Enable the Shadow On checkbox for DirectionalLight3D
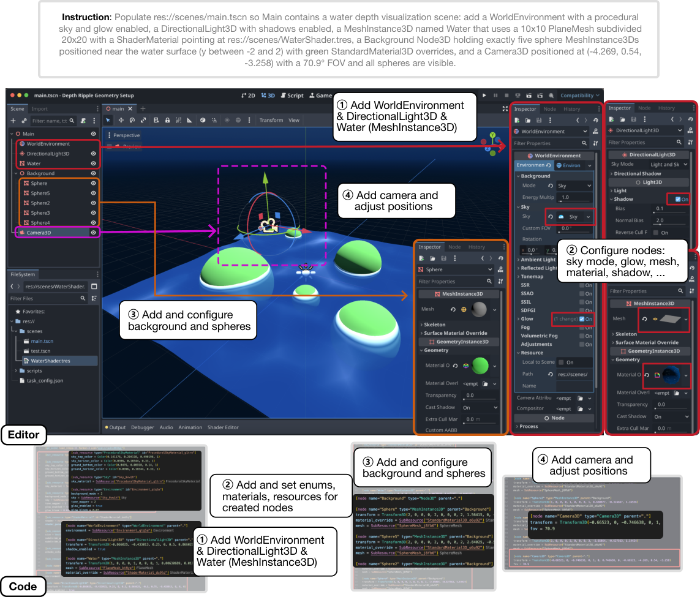Viewport: 700px width, 597px height. (x=679, y=199)
